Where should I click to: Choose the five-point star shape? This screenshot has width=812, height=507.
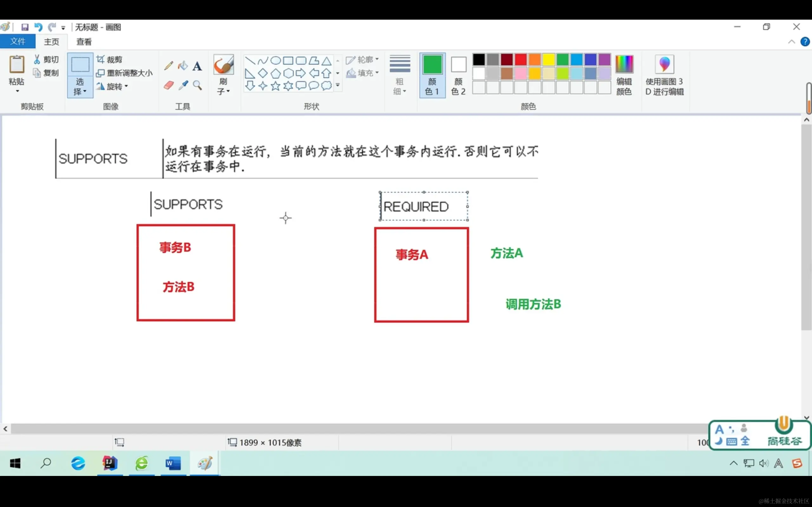point(275,86)
